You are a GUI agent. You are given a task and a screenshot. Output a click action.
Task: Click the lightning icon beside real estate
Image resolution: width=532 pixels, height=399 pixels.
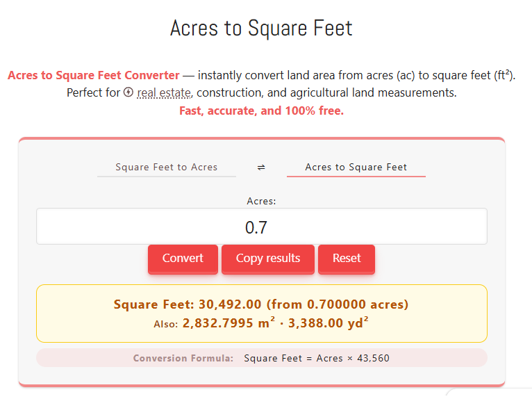click(x=128, y=92)
